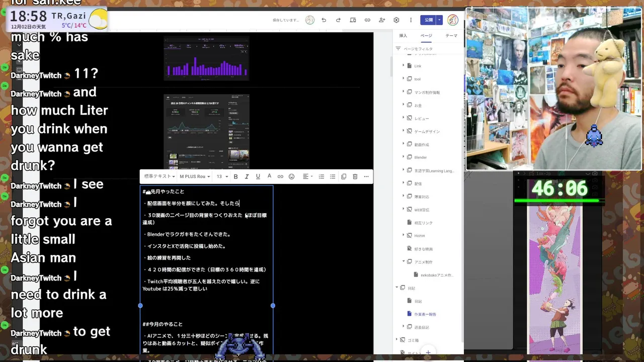Create a numbered list
The height and width of the screenshot is (362, 644).
pyautogui.click(x=321, y=176)
